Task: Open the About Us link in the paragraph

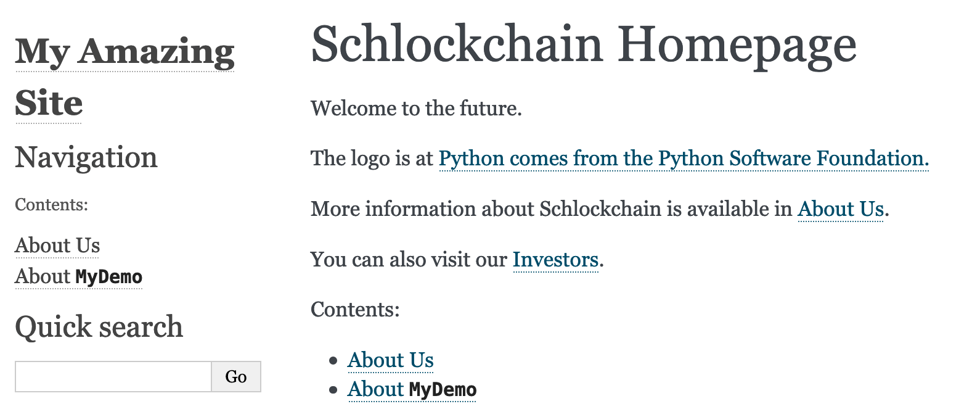Action: [840, 210]
